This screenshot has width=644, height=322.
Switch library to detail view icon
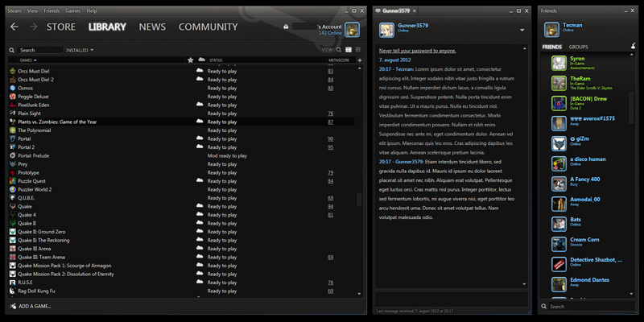338,50
